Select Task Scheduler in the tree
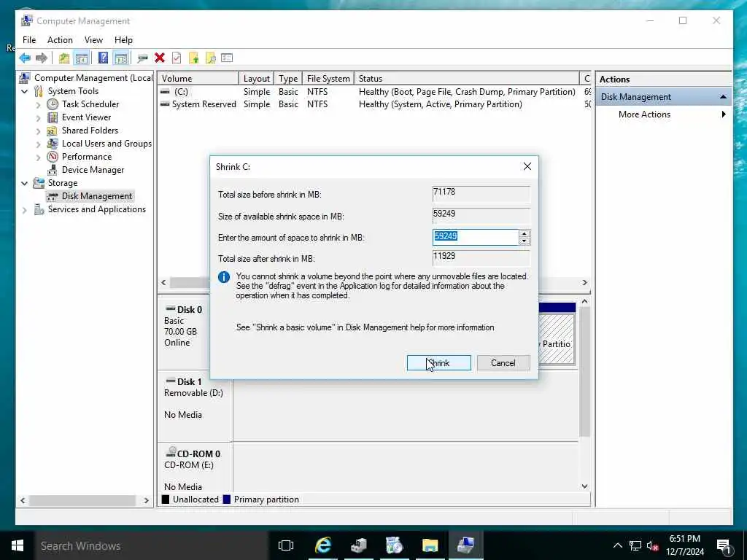Image resolution: width=747 pixels, height=560 pixels. click(90, 104)
